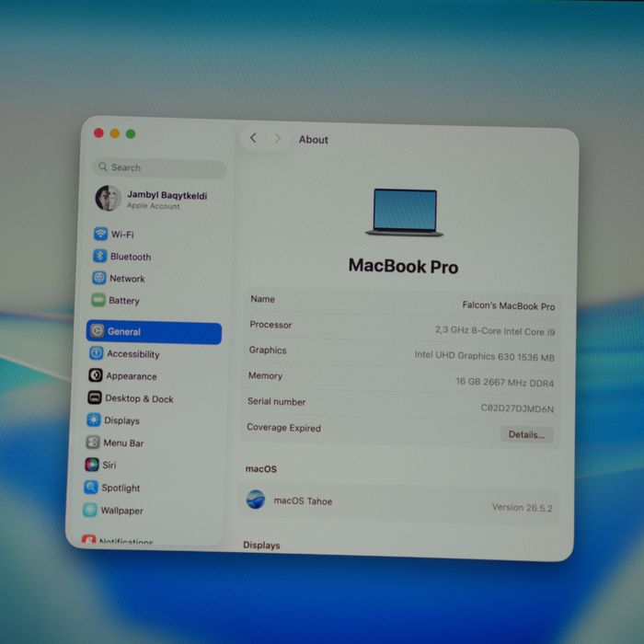Click the macOS Tahoe logo icon
644x644 pixels.
pyautogui.click(x=256, y=500)
